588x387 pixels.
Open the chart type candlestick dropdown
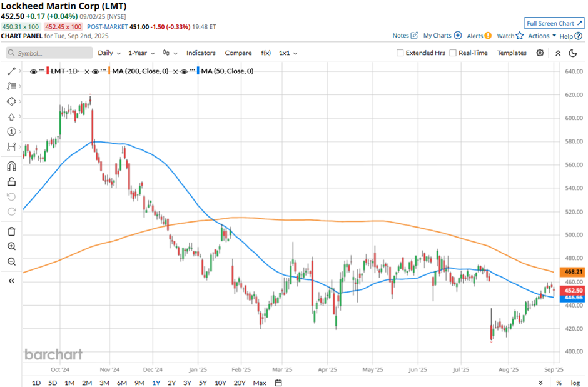pyautogui.click(x=170, y=53)
